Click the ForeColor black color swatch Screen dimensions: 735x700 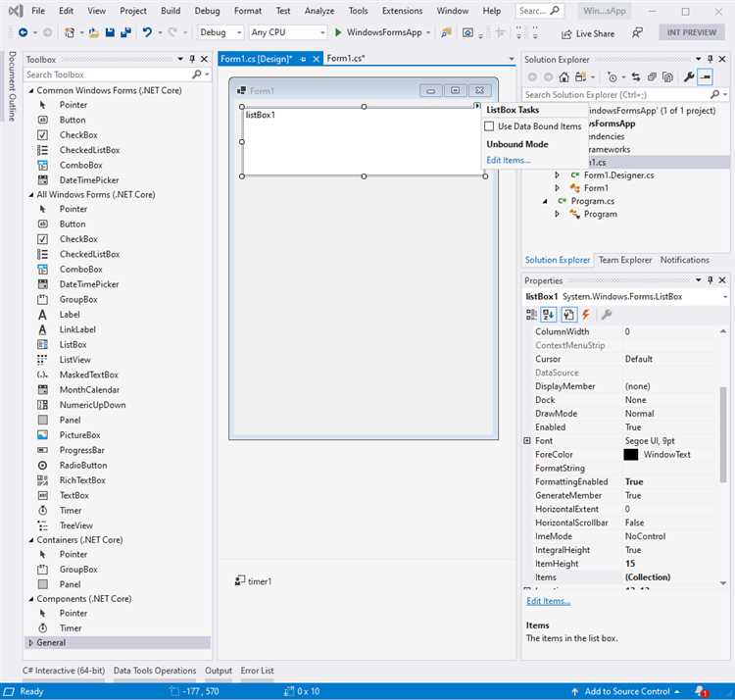coord(630,455)
